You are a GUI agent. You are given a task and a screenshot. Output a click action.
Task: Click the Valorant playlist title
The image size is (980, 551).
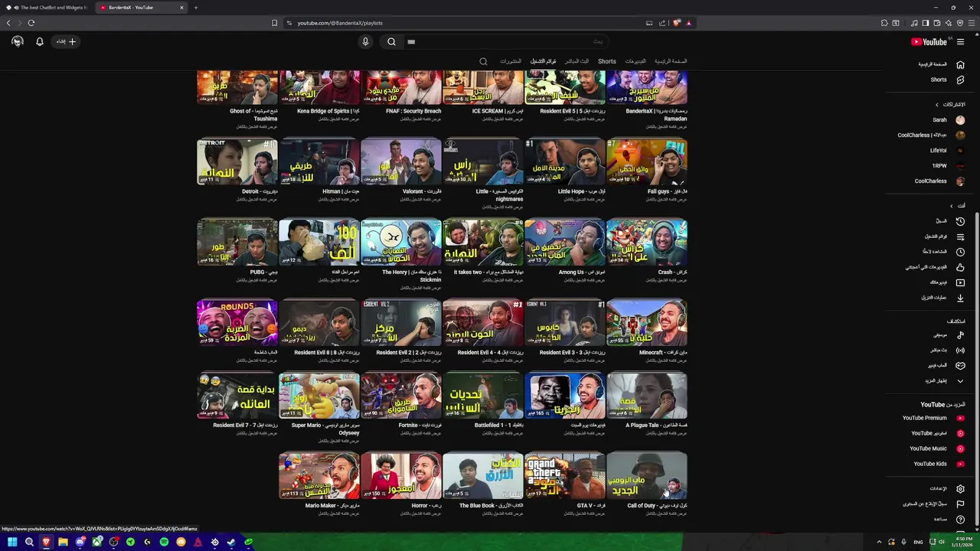pos(422,191)
